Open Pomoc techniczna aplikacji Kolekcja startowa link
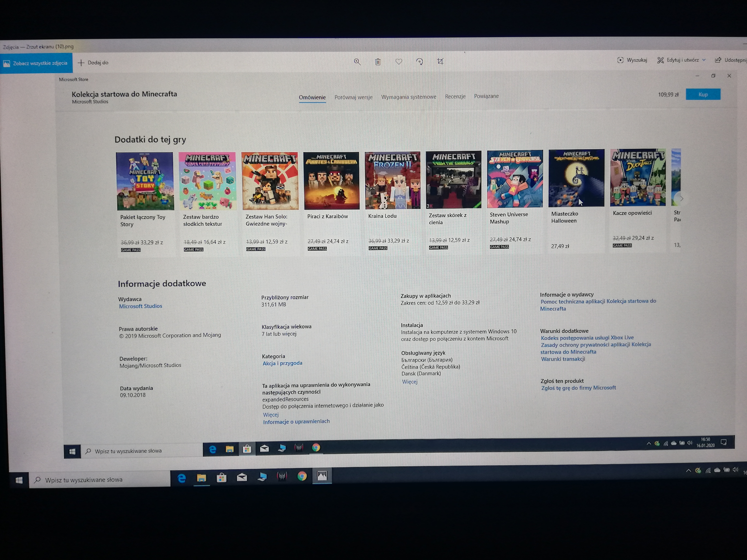Screen dimensions: 747x560 (x=598, y=305)
